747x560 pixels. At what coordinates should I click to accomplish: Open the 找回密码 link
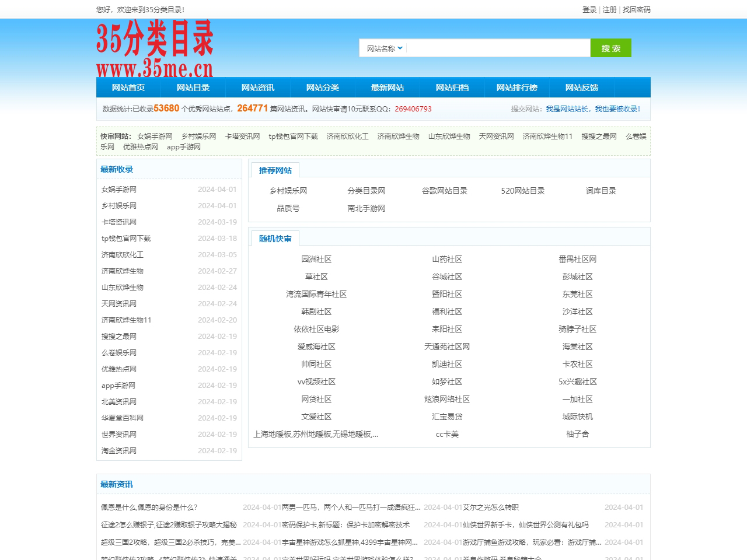(636, 10)
